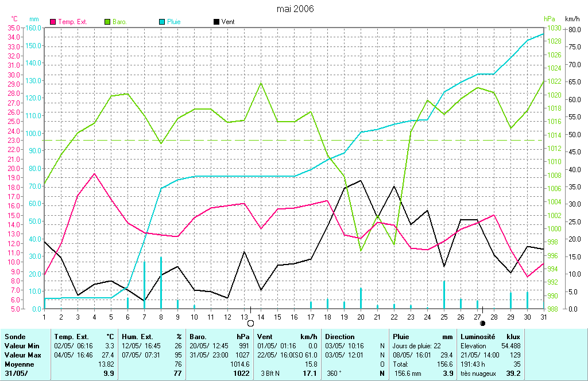This screenshot has height=381, width=588.
Task: Click day 1 on the x-axis
Action: click(44, 317)
